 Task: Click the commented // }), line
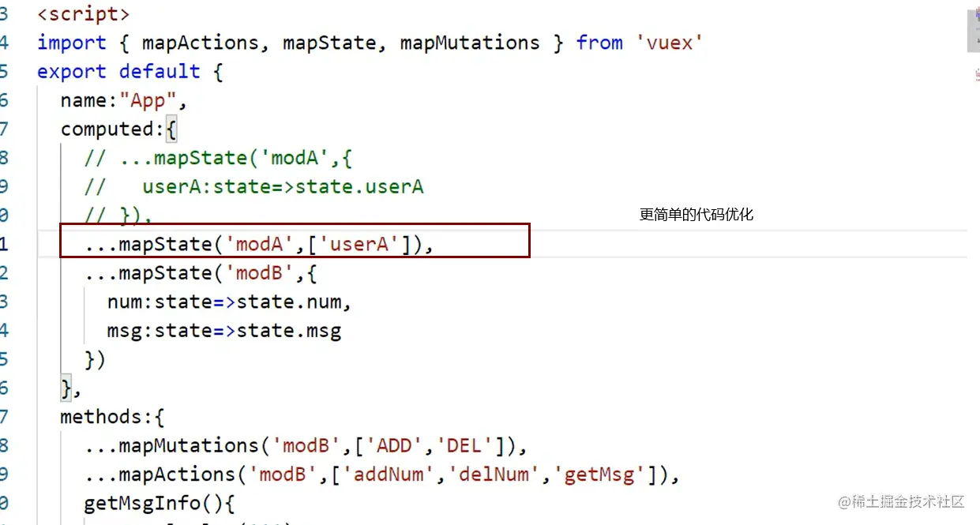coord(118,215)
